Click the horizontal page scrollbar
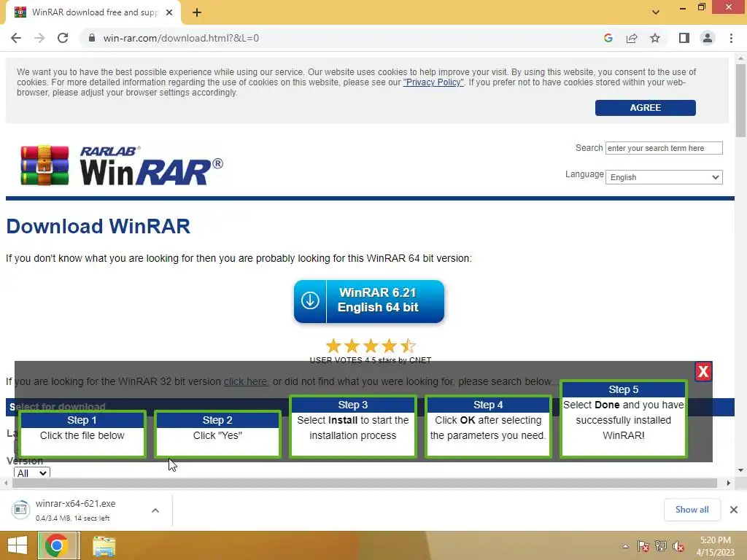 click(x=365, y=483)
